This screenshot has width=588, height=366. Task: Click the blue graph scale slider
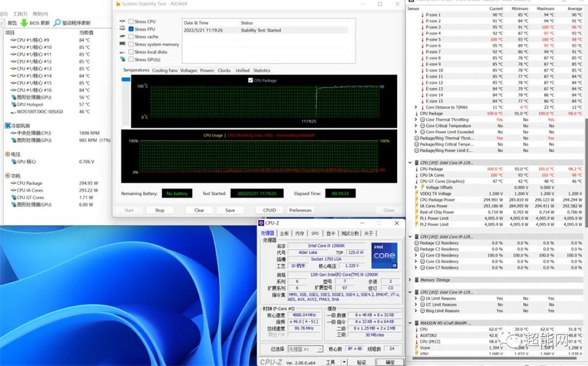[x=126, y=79]
